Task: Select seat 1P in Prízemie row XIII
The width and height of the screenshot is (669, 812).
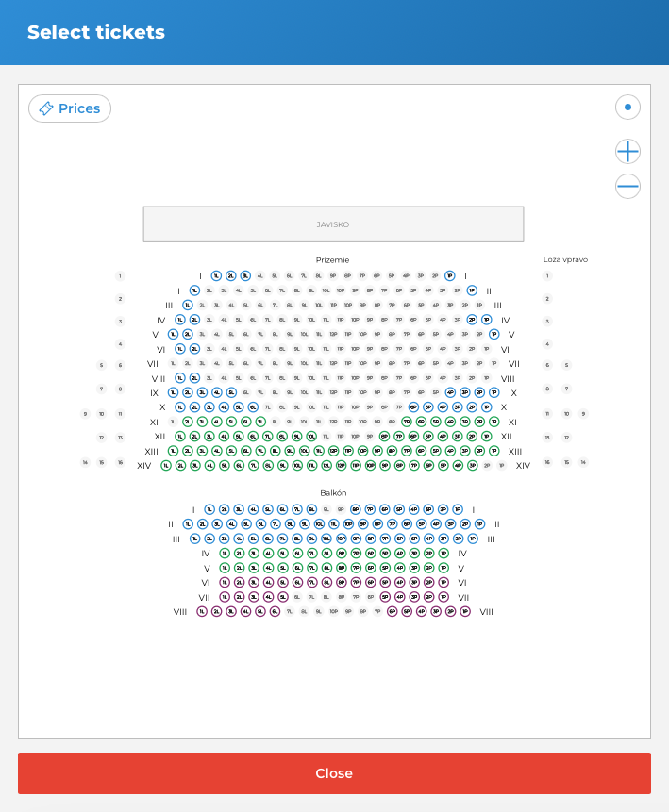Action: (493, 451)
